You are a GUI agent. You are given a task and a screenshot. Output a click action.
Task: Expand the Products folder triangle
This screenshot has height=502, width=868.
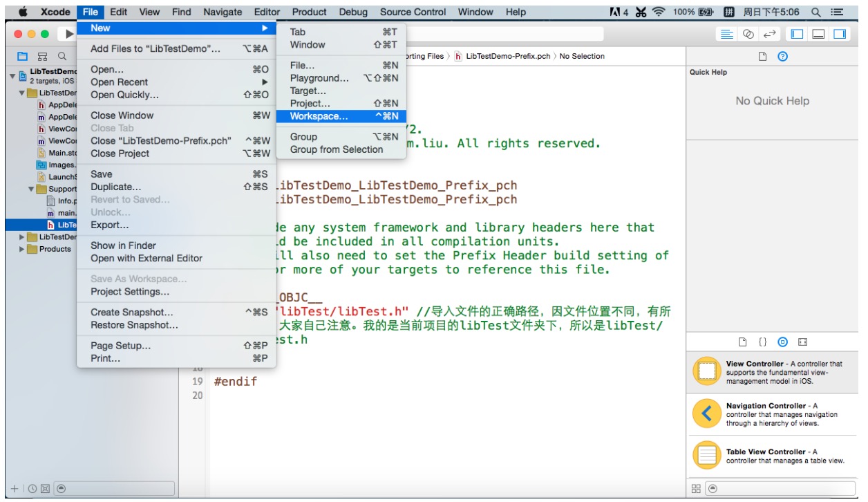point(21,249)
